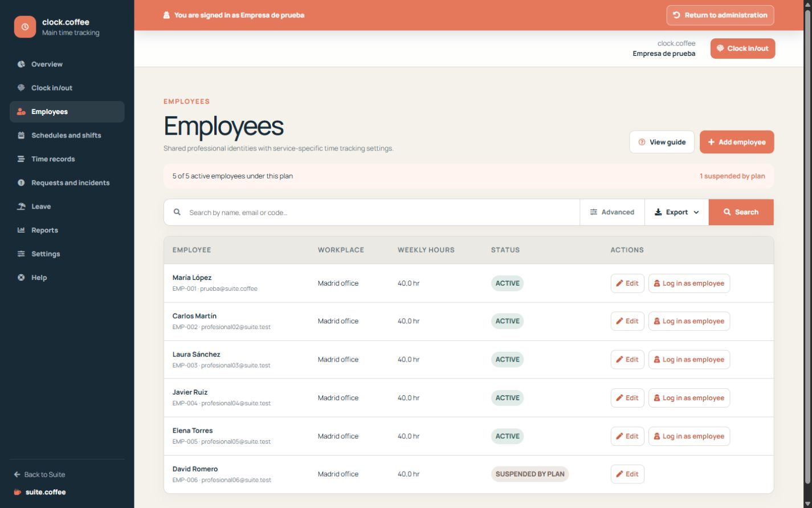Image resolution: width=812 pixels, height=508 pixels.
Task: Click the WORKPLACE column header
Action: (x=341, y=250)
